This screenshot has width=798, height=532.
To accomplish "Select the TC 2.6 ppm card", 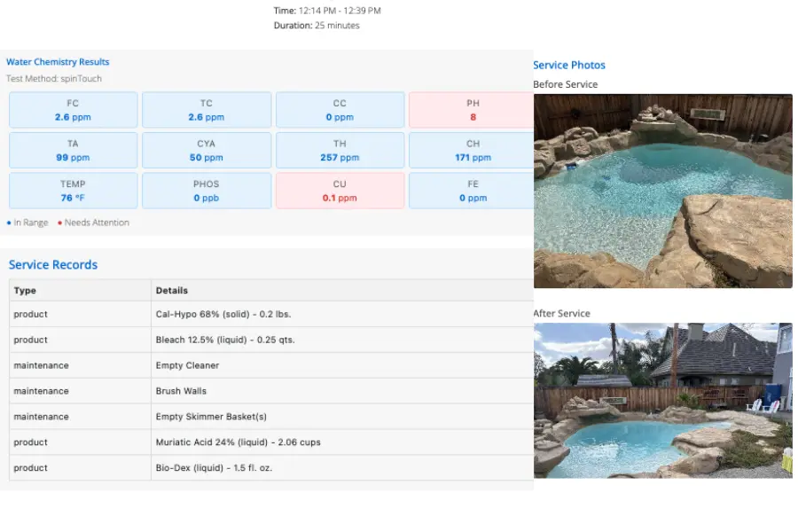I will (x=206, y=110).
